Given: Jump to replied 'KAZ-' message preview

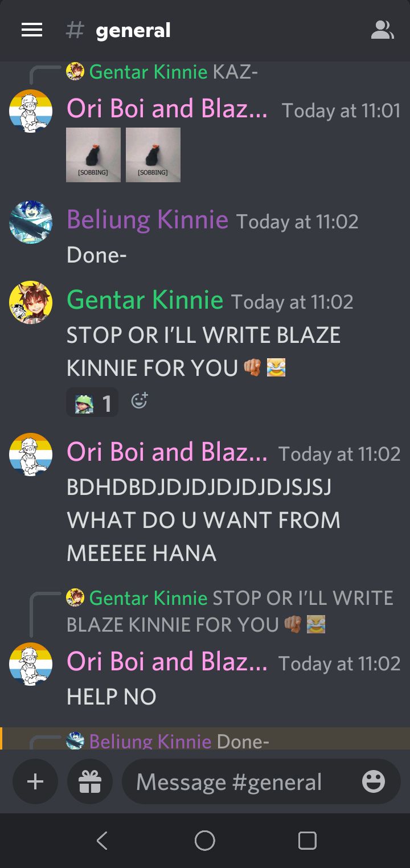Looking at the screenshot, I should pos(162,72).
